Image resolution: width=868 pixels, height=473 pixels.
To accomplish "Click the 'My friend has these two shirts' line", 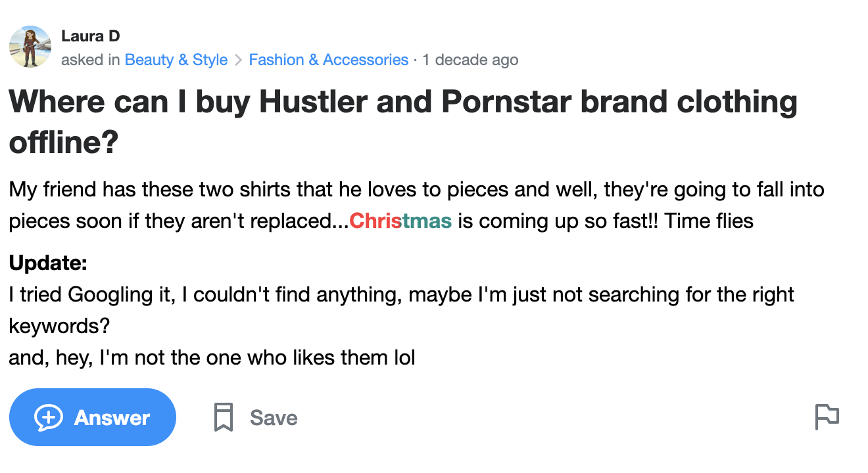I will tap(416, 190).
